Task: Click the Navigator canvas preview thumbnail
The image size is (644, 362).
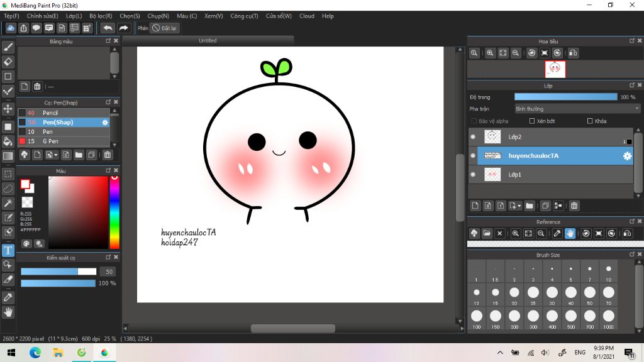Action: tap(555, 69)
